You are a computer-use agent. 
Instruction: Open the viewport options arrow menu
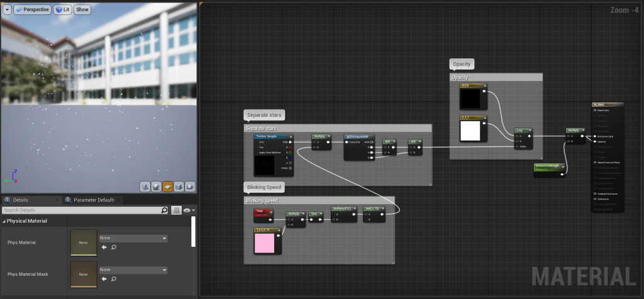coord(7,10)
